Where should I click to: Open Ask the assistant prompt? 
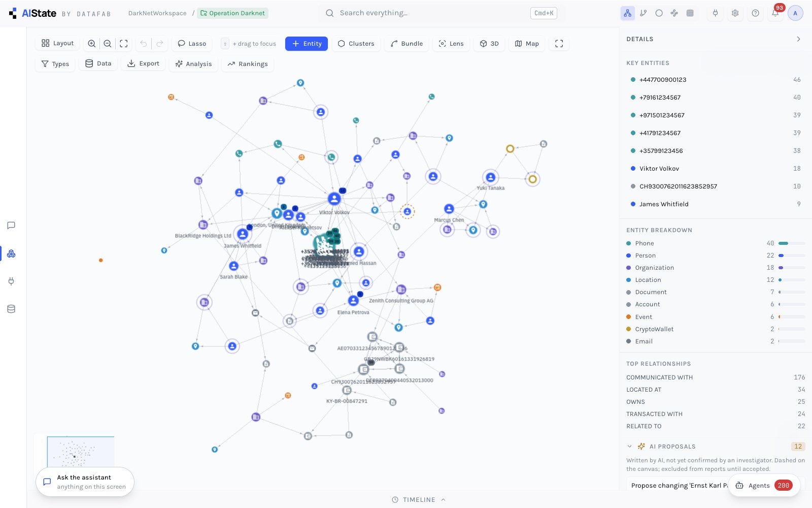(x=85, y=482)
